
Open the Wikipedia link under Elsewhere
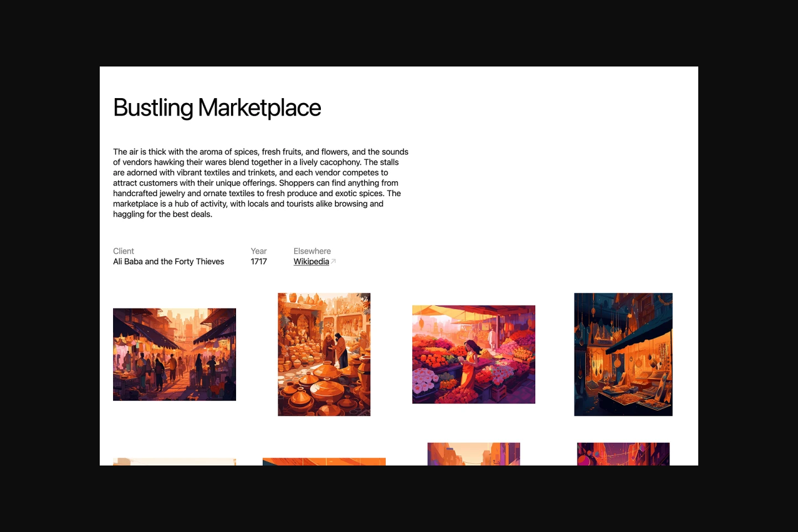pos(311,262)
